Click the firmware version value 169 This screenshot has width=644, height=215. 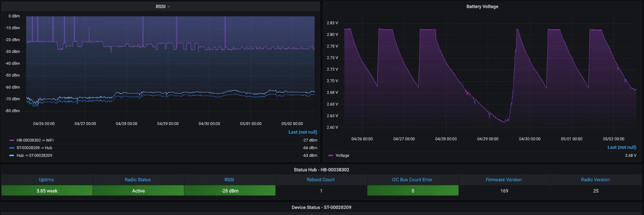(504, 190)
